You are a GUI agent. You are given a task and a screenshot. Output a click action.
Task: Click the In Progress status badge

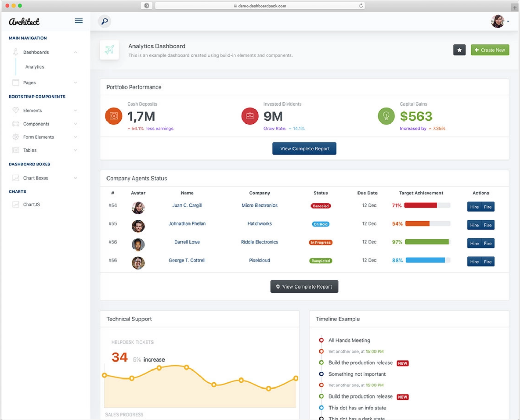pos(321,243)
